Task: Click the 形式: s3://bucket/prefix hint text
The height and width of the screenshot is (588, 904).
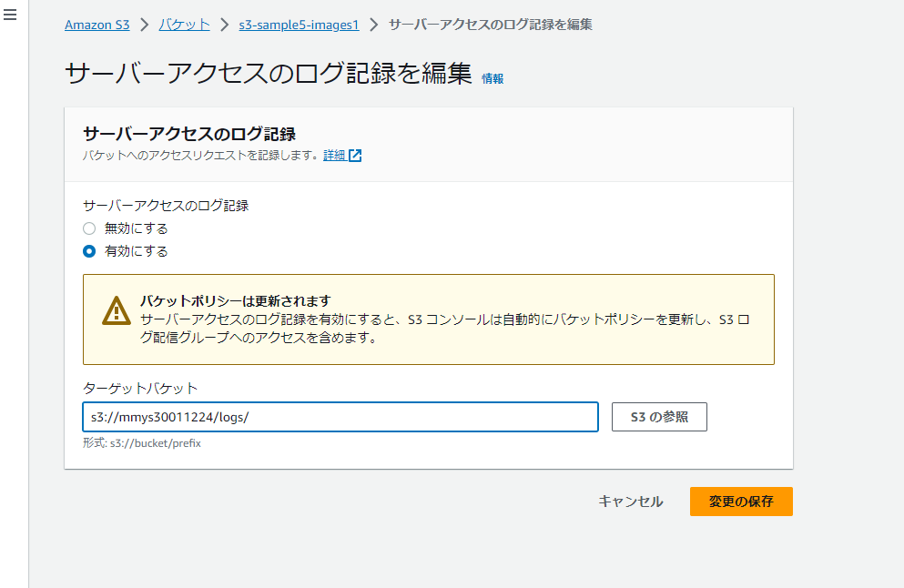Action: [142, 443]
